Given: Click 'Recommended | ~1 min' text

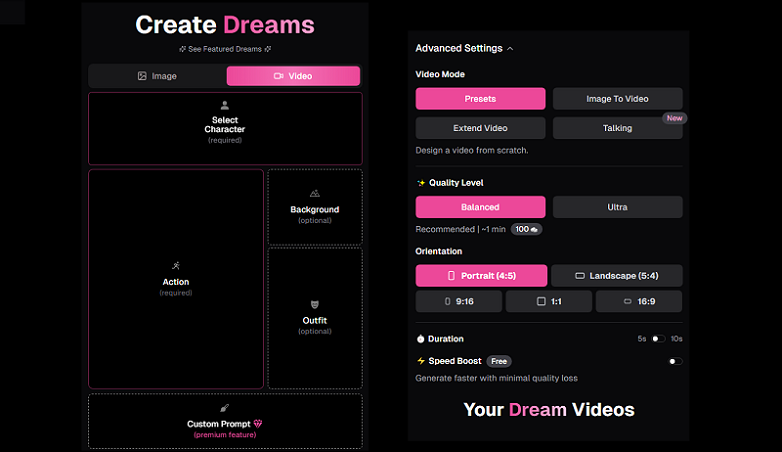Looking at the screenshot, I should (460, 229).
